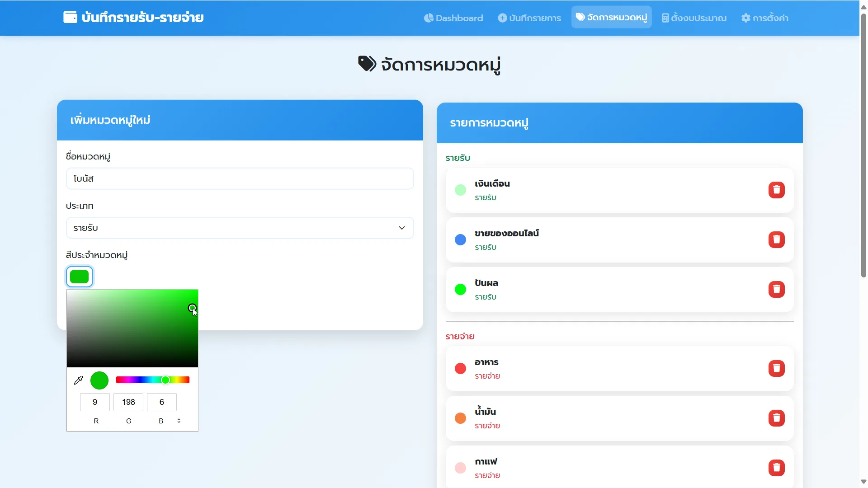This screenshot has width=868, height=488.
Task: Click trash icon for ขายของออนไลน์
Action: 776,240
